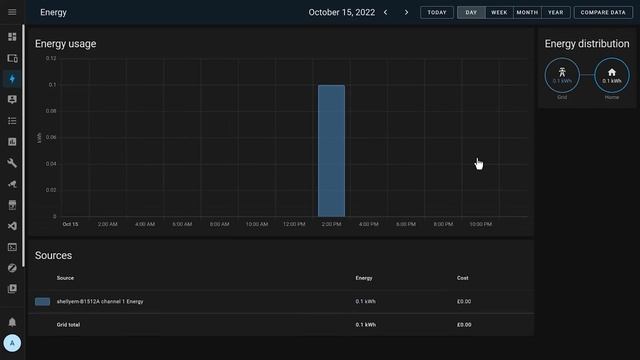Go to the previous day arrow
The width and height of the screenshot is (640, 360).
385,12
